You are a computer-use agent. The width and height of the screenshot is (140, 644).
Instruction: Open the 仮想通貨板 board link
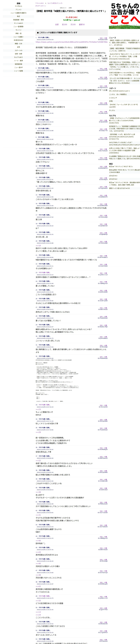pyautogui.click(x=18, y=64)
